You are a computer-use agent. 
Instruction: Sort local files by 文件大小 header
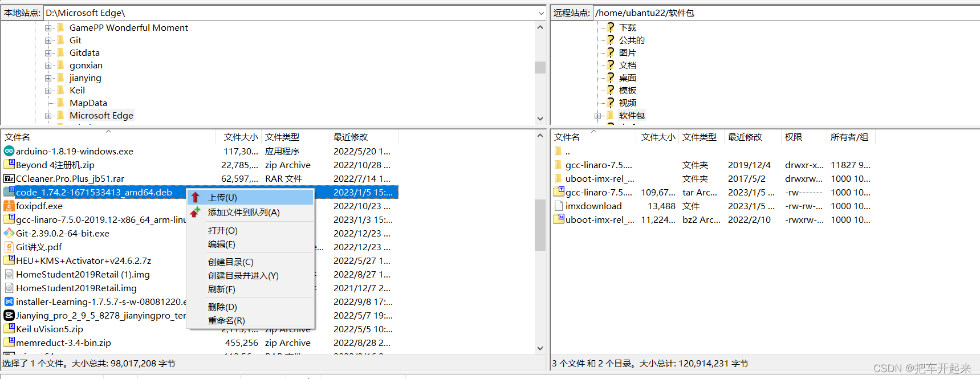[x=239, y=137]
